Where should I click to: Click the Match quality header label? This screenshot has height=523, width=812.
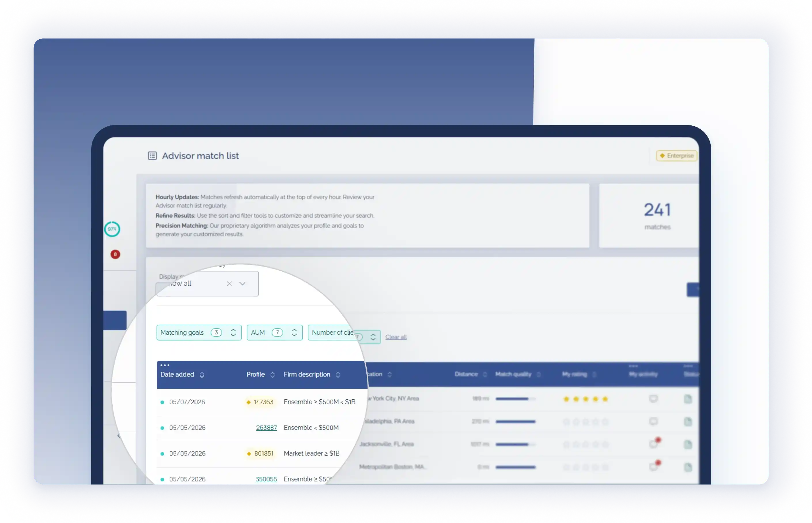(513, 374)
